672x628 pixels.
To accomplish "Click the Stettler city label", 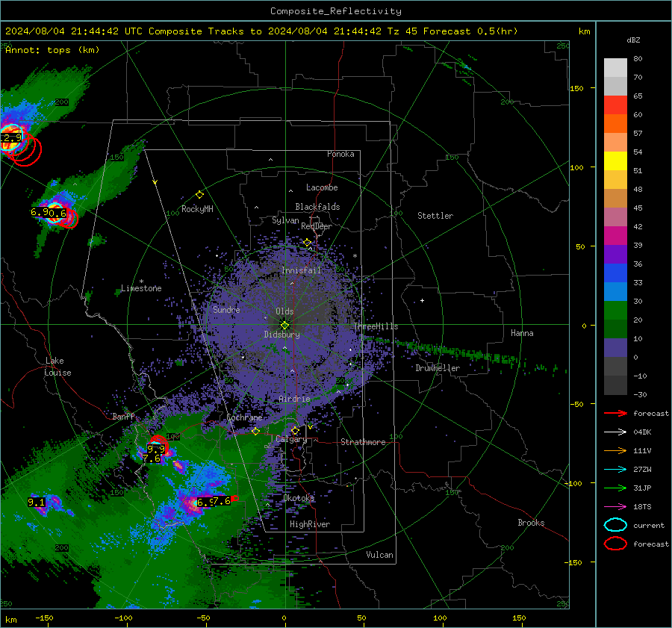I will [x=435, y=216].
